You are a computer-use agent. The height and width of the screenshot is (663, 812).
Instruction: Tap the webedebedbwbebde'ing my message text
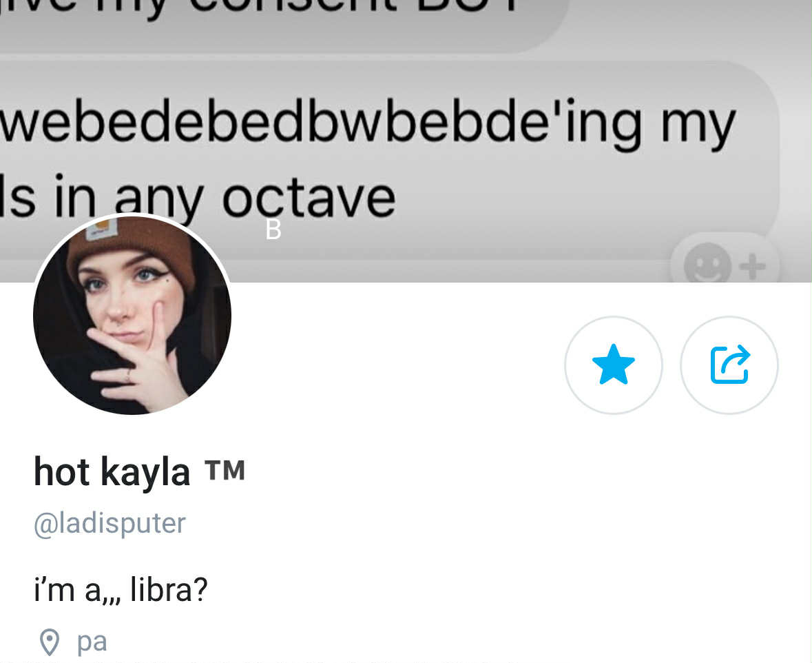point(368,125)
